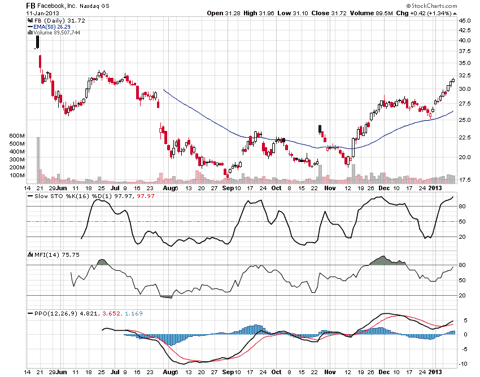Click the first black IPO-day candlestick
This screenshot has height=377, width=480.
(x=38, y=42)
